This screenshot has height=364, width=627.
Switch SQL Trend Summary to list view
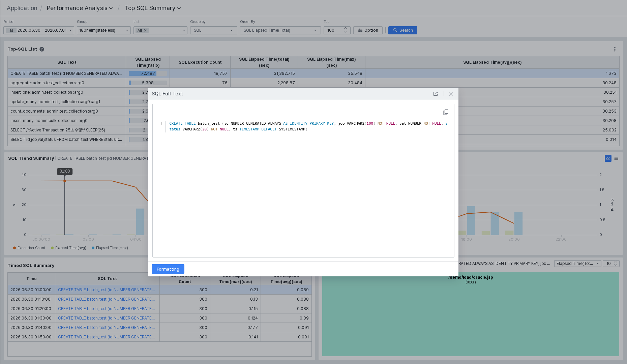point(616,158)
